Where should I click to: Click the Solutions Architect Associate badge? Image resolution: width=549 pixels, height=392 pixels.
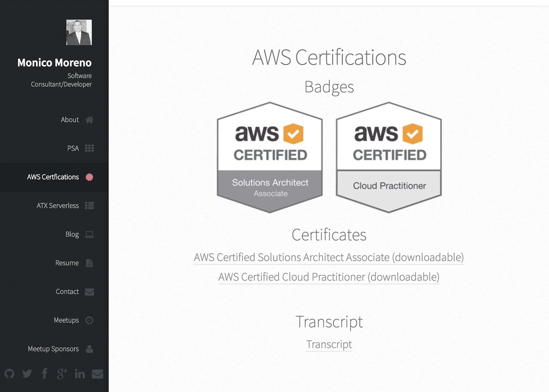click(270, 157)
